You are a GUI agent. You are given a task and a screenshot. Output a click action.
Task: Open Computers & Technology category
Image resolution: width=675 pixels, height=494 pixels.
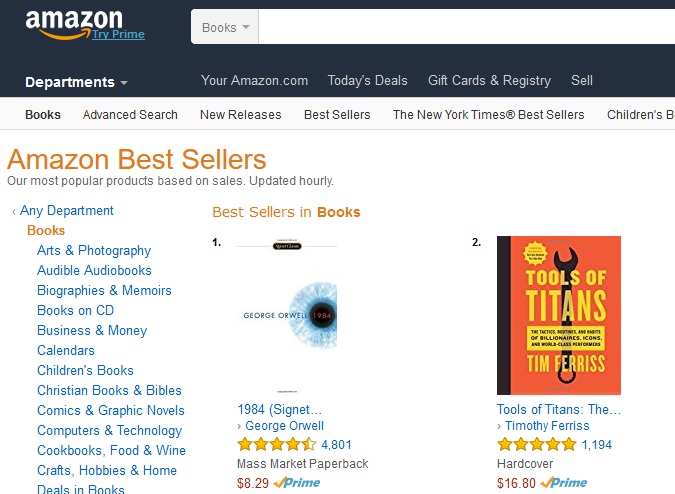coord(109,430)
